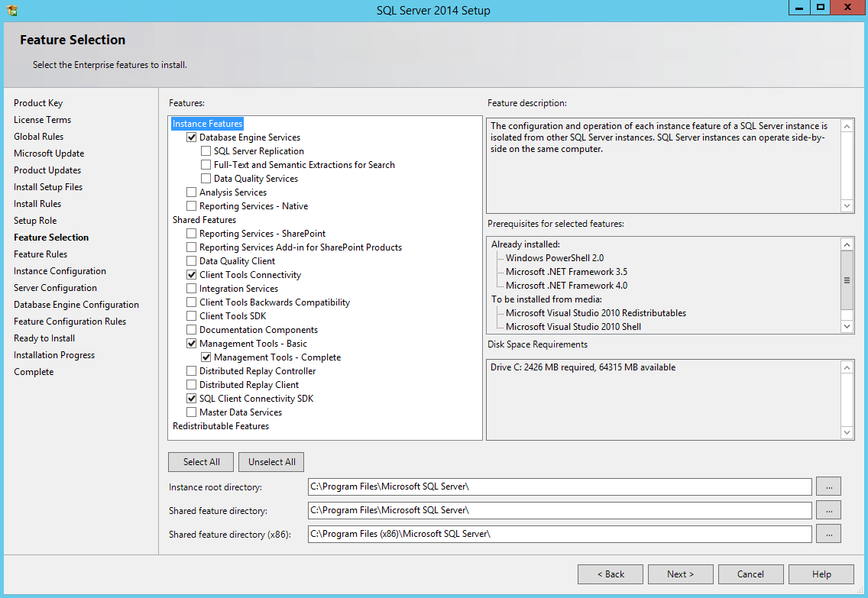
Task: Enable Full-Text and Semantic Extractions for Search
Action: click(x=206, y=164)
